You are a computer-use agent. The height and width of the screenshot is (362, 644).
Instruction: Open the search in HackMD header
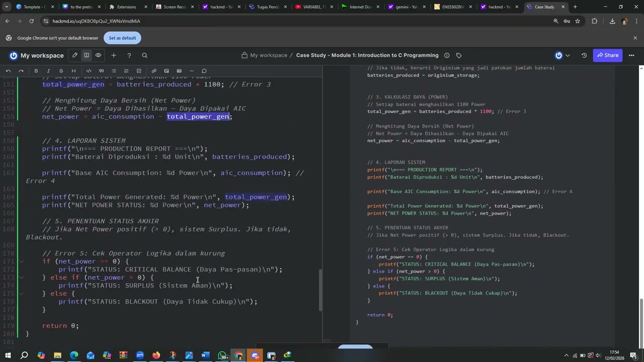pos(144,55)
